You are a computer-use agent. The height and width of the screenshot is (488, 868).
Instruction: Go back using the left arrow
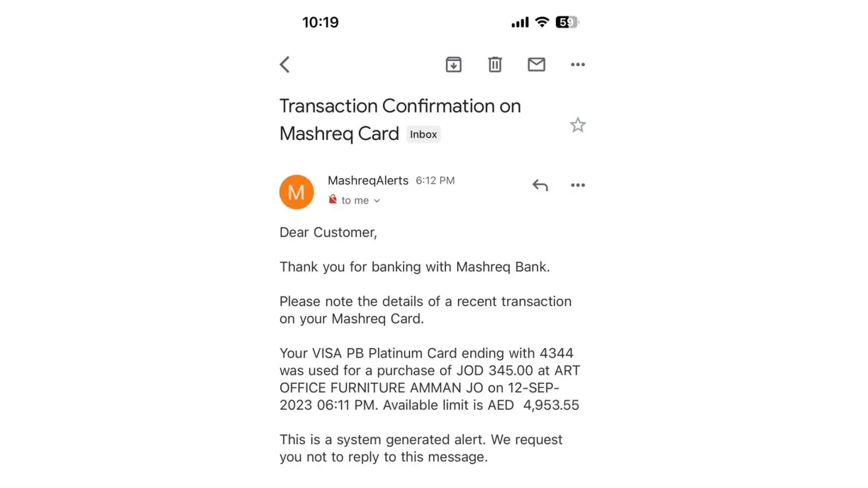pos(285,64)
